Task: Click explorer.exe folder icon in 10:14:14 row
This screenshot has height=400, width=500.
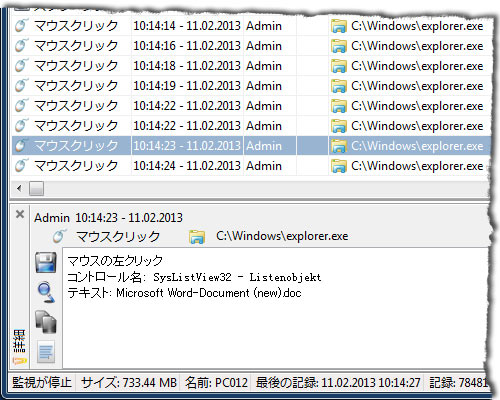Action: coord(339,26)
